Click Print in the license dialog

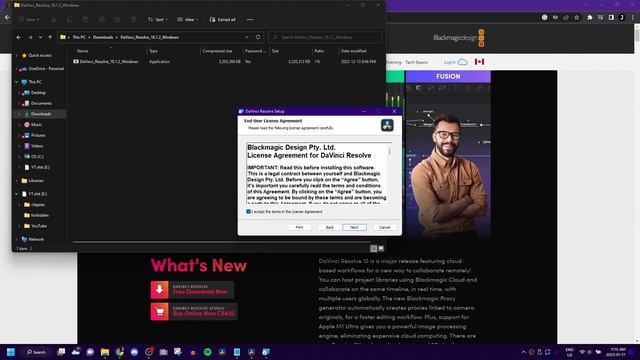pyautogui.click(x=299, y=227)
